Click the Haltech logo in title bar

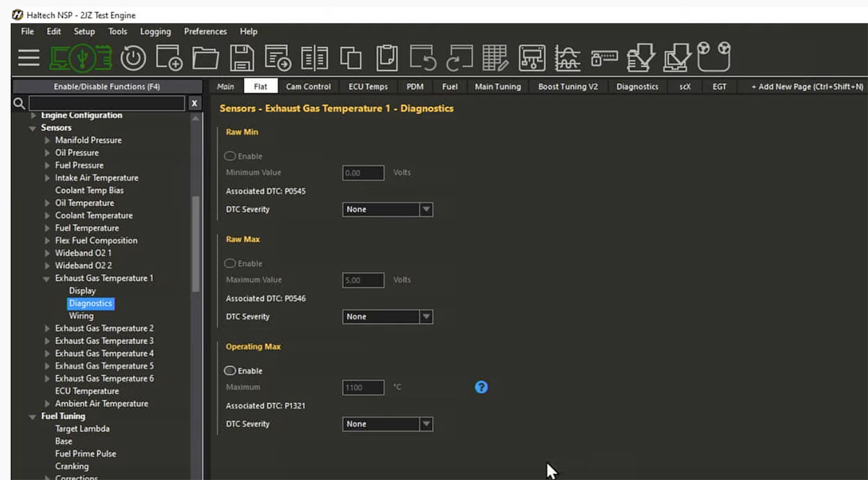[17, 14]
